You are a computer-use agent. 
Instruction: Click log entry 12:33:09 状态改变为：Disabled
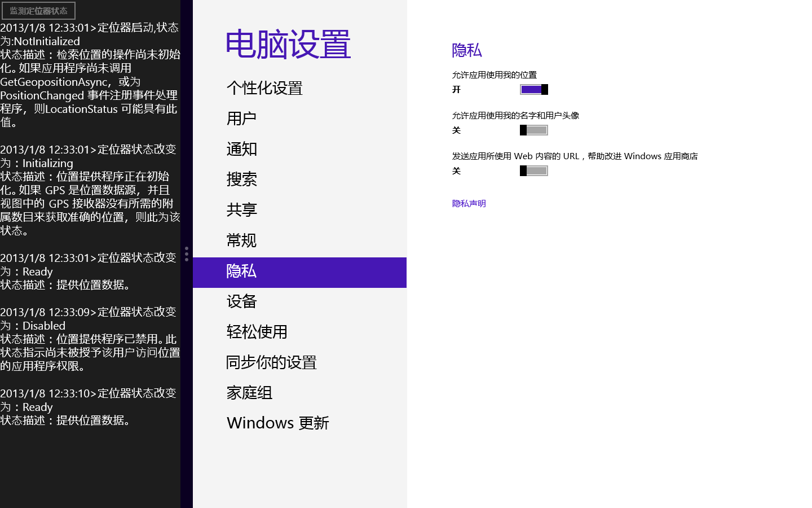click(90, 339)
